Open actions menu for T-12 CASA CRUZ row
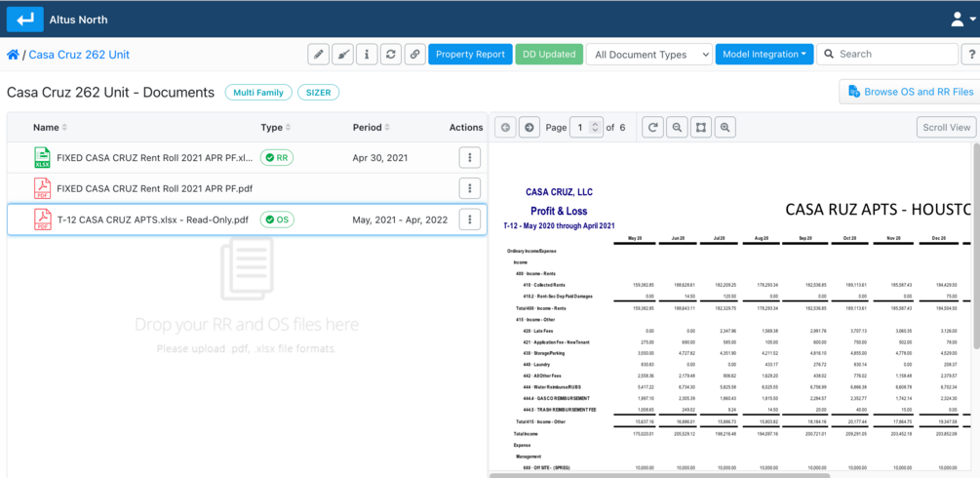980x478 pixels. tap(469, 219)
